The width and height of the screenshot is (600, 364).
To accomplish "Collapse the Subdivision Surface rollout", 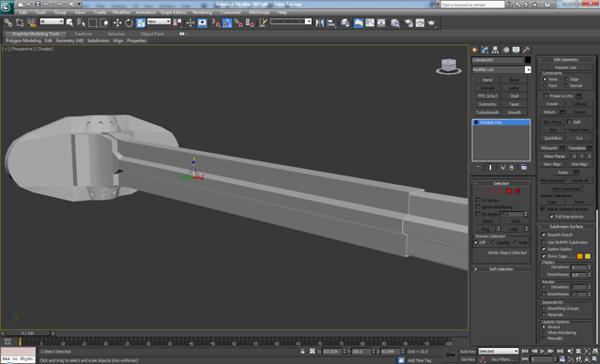I will [566, 227].
